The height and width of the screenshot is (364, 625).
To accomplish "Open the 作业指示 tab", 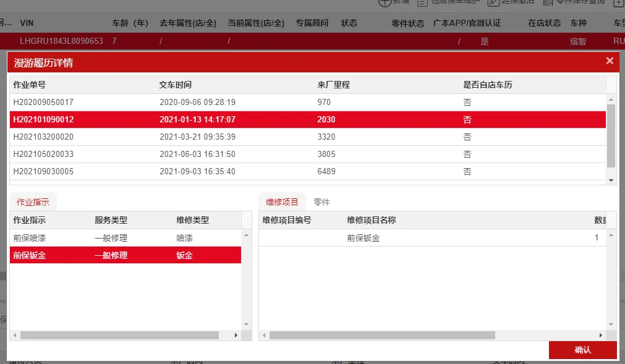I will click(x=33, y=202).
